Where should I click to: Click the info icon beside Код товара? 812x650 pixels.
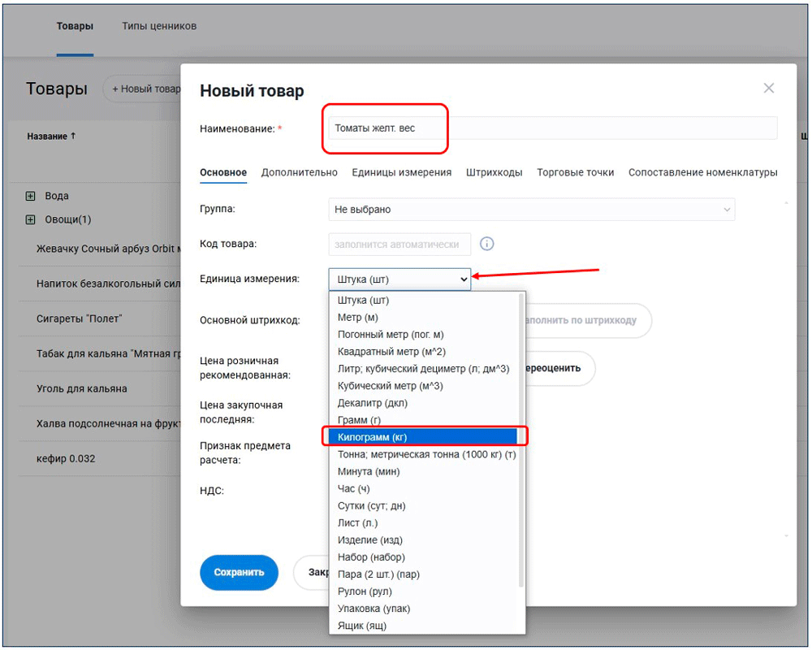pyautogui.click(x=487, y=244)
